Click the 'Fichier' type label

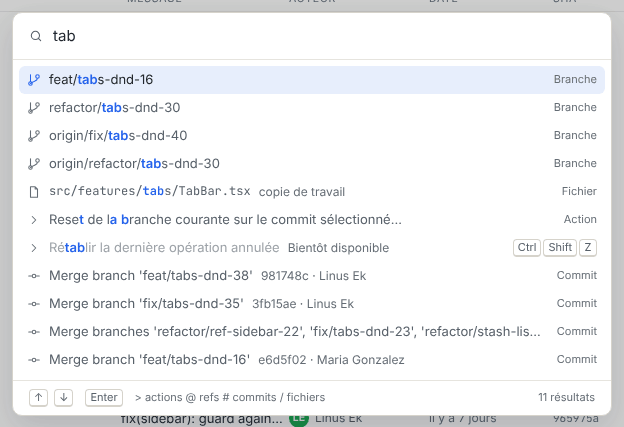coord(579,191)
